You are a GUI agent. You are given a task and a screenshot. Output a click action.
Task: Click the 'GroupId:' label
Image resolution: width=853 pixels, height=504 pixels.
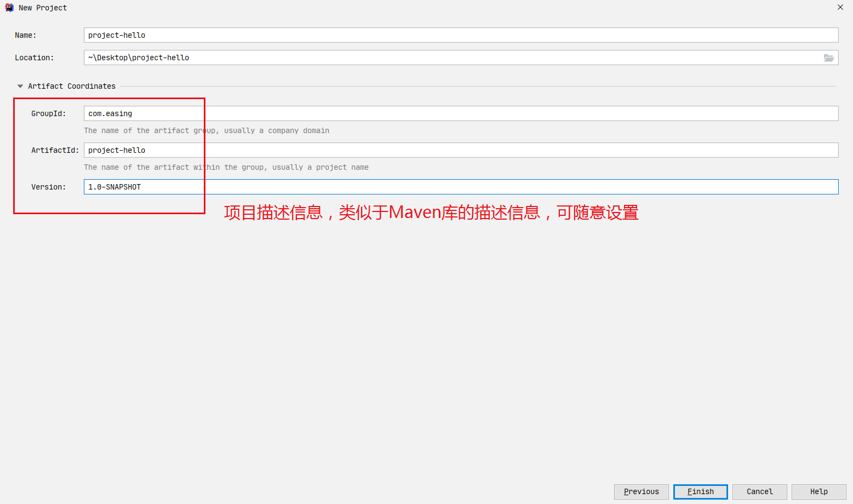(49, 113)
